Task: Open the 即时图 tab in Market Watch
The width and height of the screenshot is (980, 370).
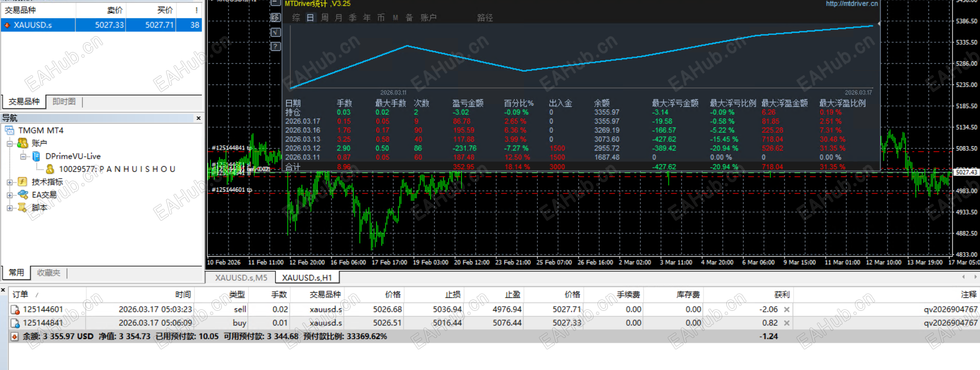Action: [64, 101]
